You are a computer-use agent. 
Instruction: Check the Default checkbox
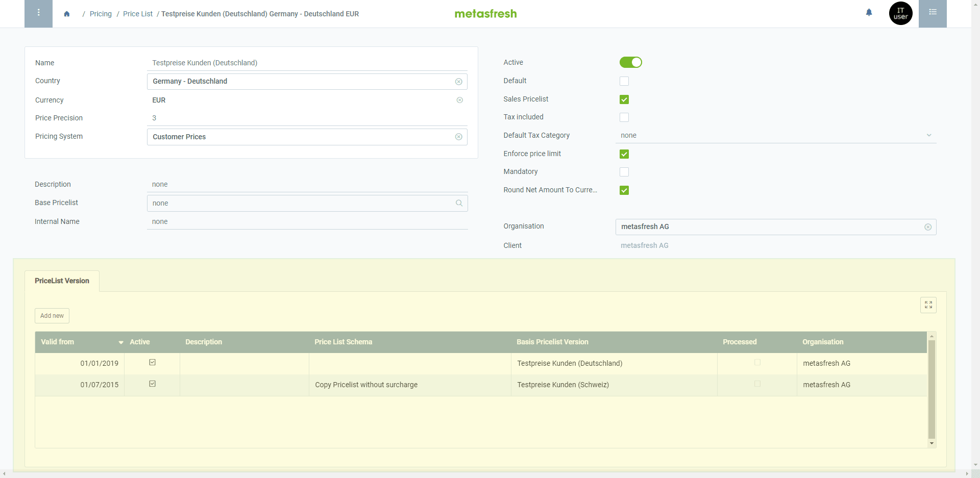[x=624, y=81]
